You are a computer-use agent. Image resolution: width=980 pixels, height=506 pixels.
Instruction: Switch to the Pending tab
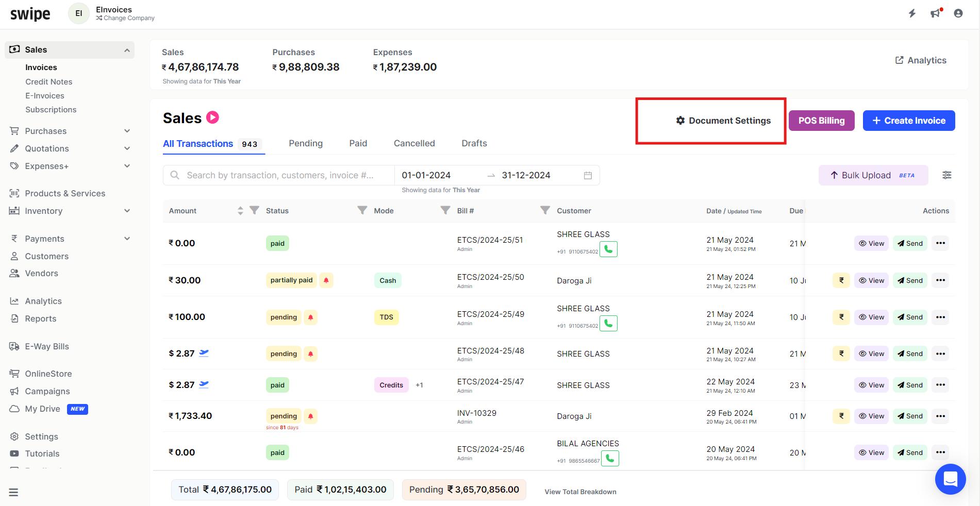click(x=306, y=143)
